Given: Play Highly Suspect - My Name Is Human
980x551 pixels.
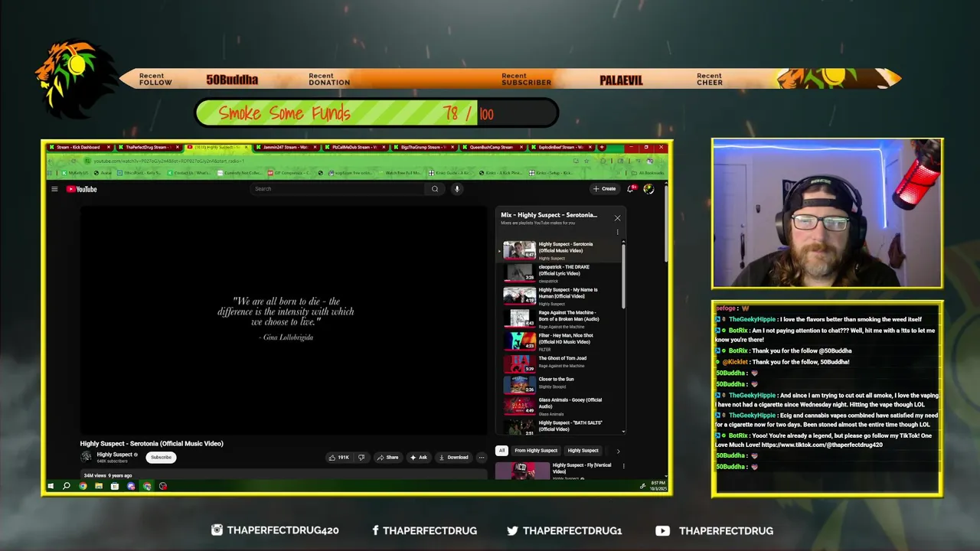Looking at the screenshot, I should 559,296.
